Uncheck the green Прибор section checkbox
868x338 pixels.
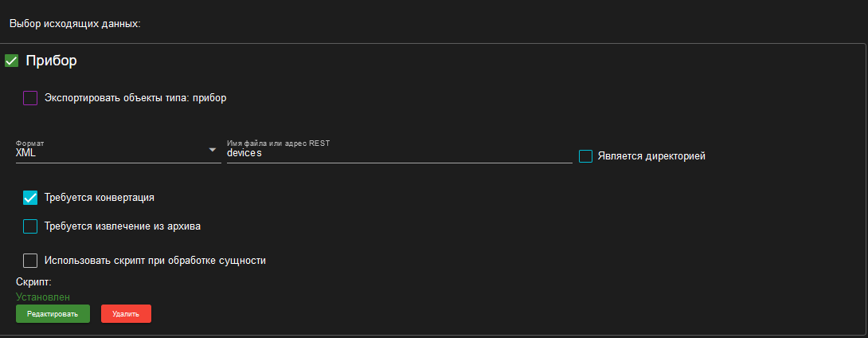coord(12,61)
